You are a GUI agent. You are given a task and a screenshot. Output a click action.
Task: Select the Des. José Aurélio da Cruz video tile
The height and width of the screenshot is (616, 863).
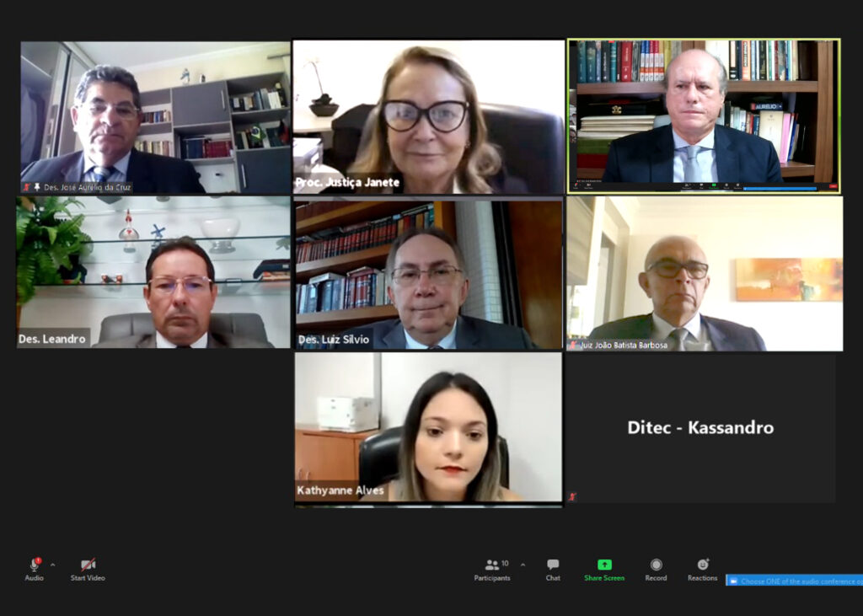(155, 117)
